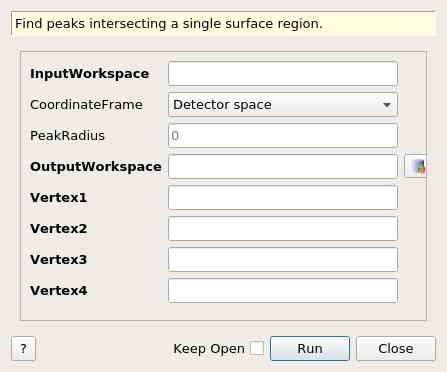This screenshot has width=447, height=372.
Task: Click the PeakRadius label text
Action: pos(67,136)
